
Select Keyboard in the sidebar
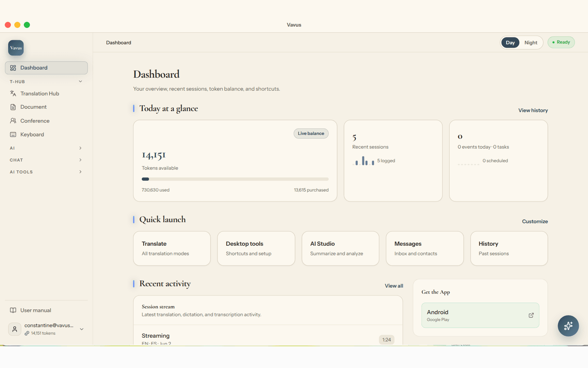coord(46,135)
